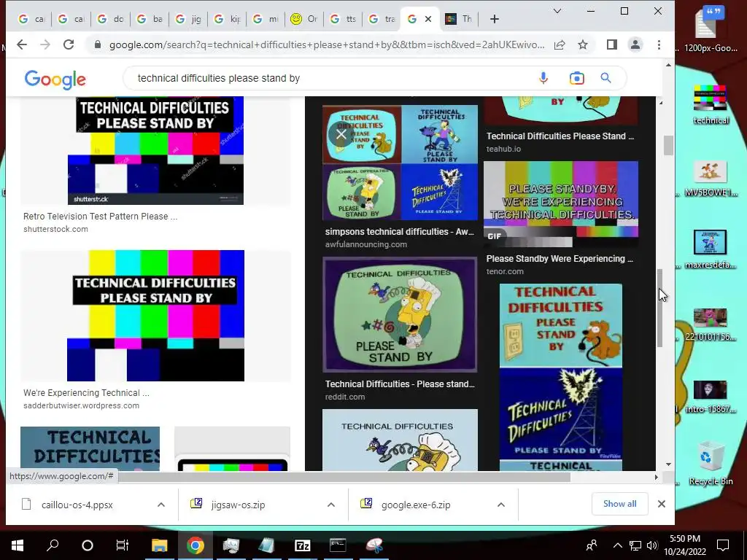Close the active Google tab

(427, 19)
